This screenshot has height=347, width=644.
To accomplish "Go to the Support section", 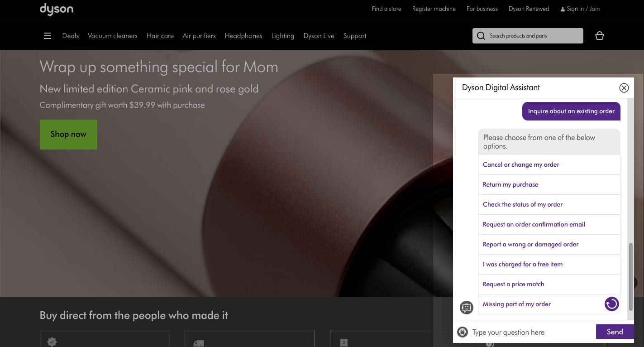I will click(355, 36).
